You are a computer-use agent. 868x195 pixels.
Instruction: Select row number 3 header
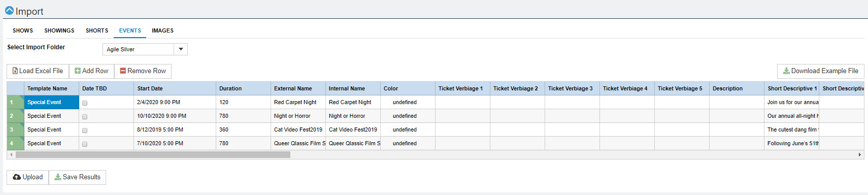15,129
